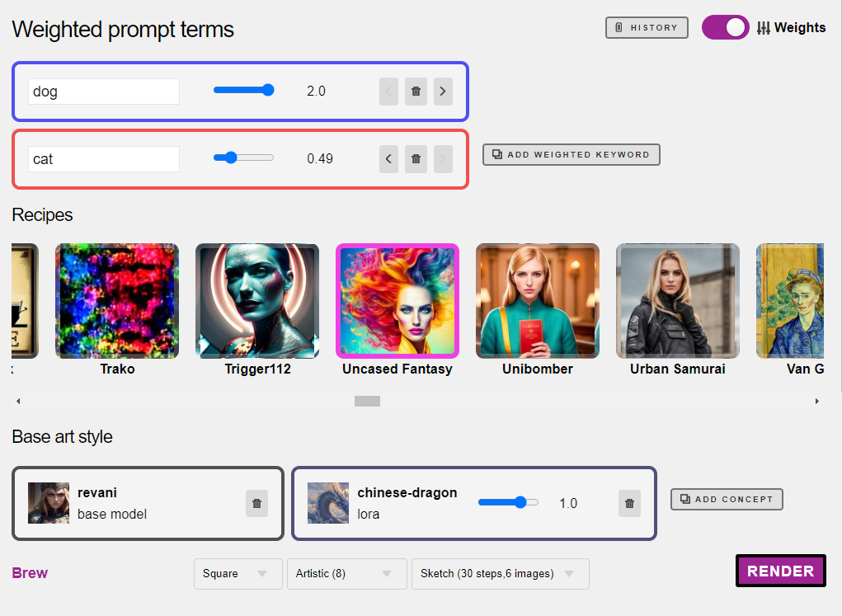Open the Sketch steps and images dropdown
Viewport: 842px width, 616px height.
pos(500,574)
